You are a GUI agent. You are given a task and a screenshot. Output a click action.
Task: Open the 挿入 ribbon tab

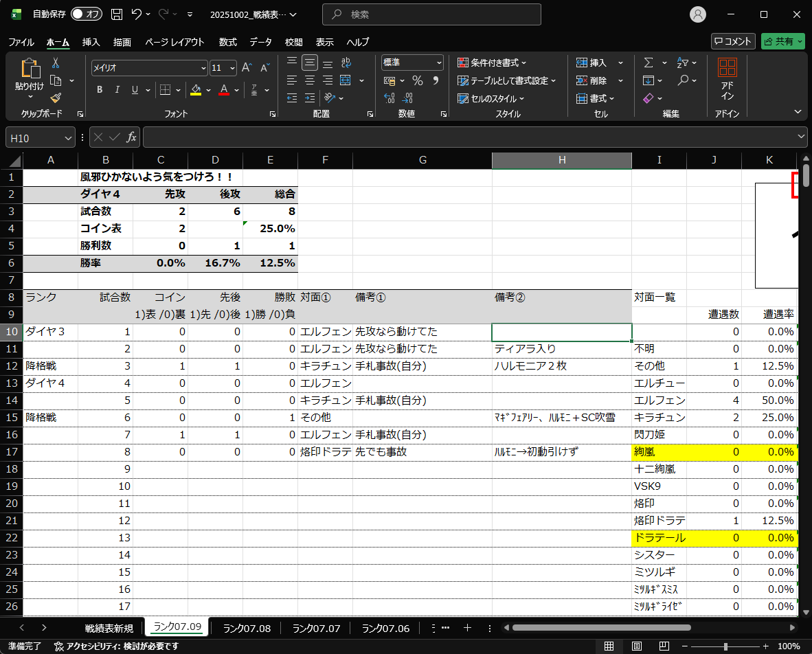[x=91, y=42]
